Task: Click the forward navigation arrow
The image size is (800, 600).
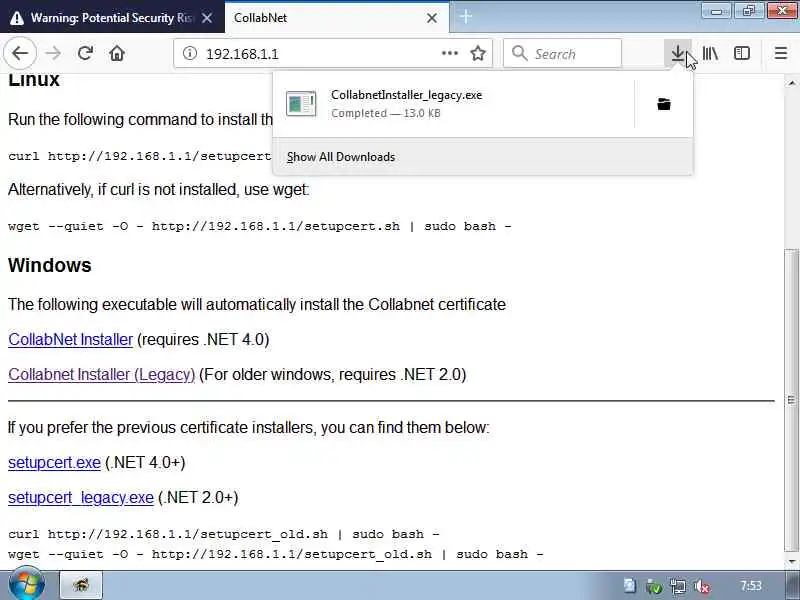Action: 53,53
